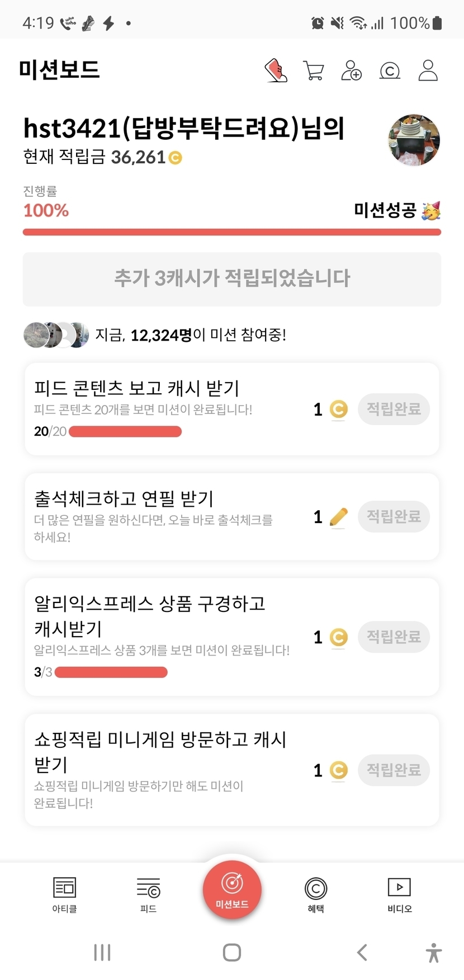This screenshot has height=980, width=464.
Task: Go to the 비디오 tab
Action: click(x=399, y=894)
